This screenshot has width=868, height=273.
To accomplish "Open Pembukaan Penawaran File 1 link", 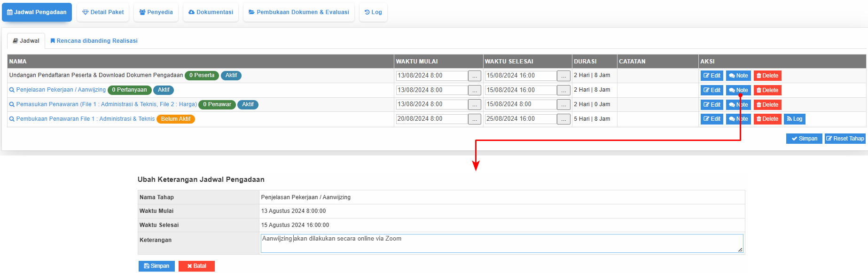I will 85,119.
